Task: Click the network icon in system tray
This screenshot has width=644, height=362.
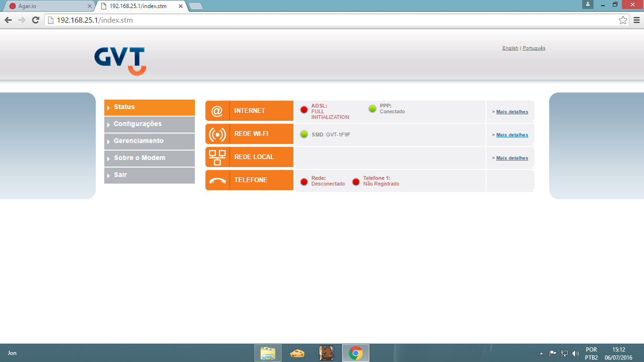Action: pos(564,353)
